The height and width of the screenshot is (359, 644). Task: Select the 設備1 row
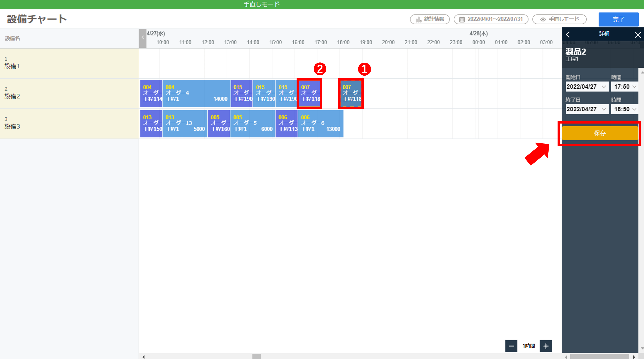[x=70, y=63]
